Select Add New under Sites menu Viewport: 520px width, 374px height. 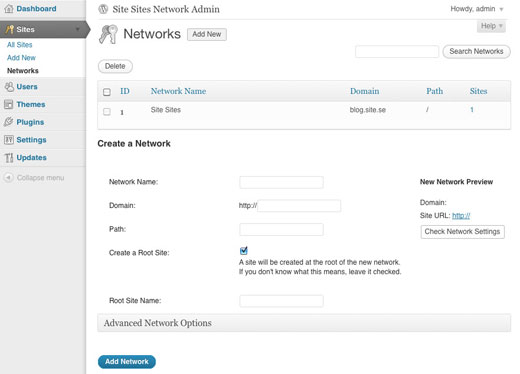coord(21,58)
